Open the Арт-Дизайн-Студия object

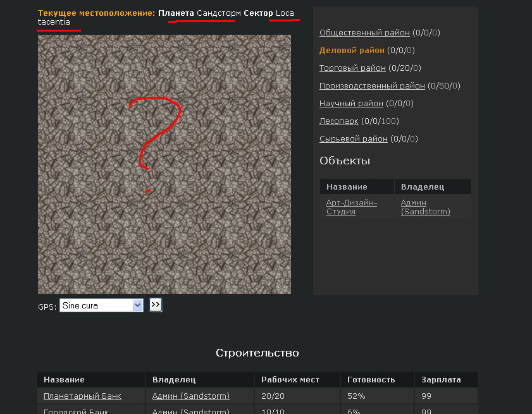click(352, 207)
